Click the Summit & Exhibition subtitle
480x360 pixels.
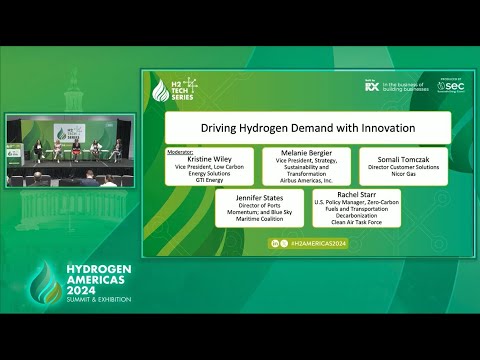[x=99, y=299]
